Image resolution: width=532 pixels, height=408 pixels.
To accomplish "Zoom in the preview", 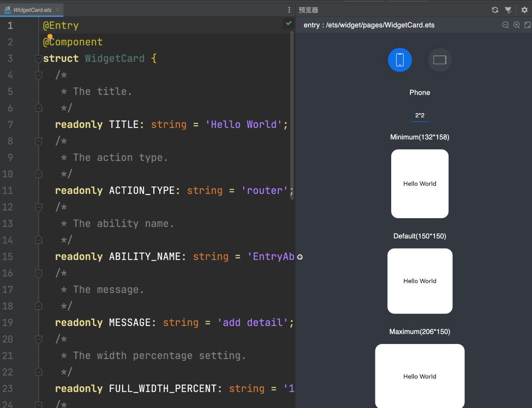I will pyautogui.click(x=517, y=25).
